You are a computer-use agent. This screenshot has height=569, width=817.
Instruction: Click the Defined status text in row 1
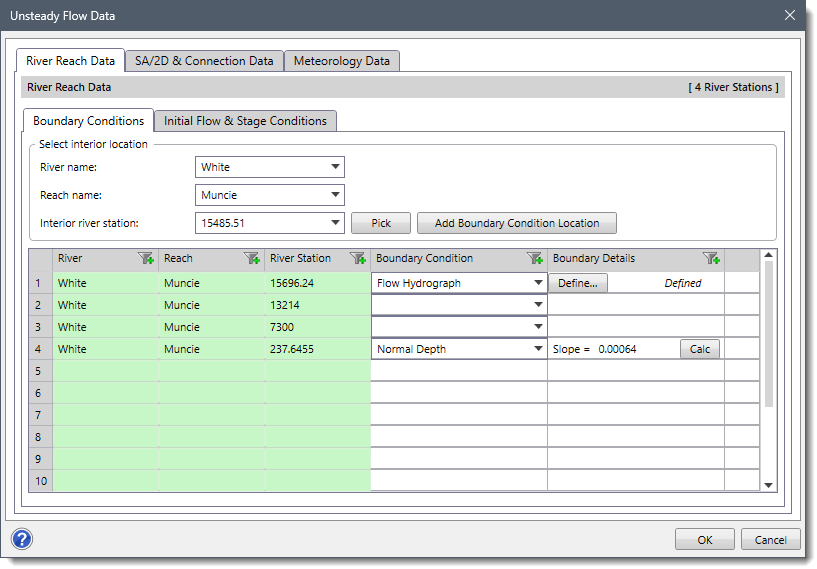(683, 283)
